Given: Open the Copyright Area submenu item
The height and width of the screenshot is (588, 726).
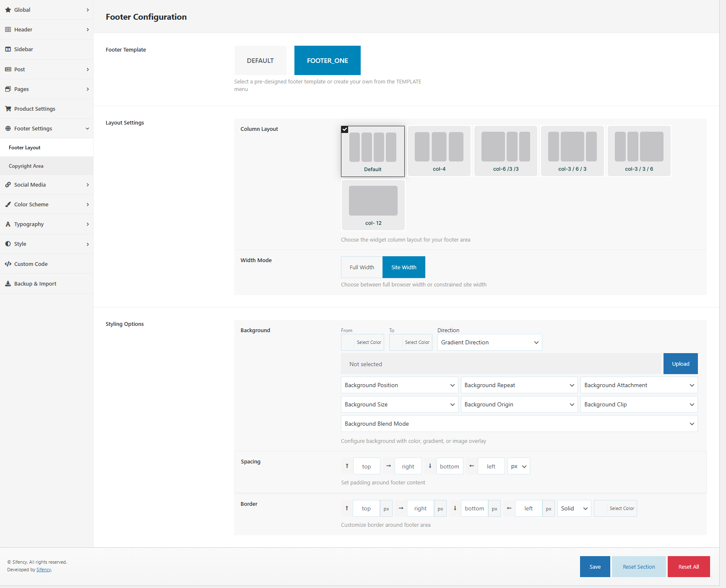Looking at the screenshot, I should (26, 166).
